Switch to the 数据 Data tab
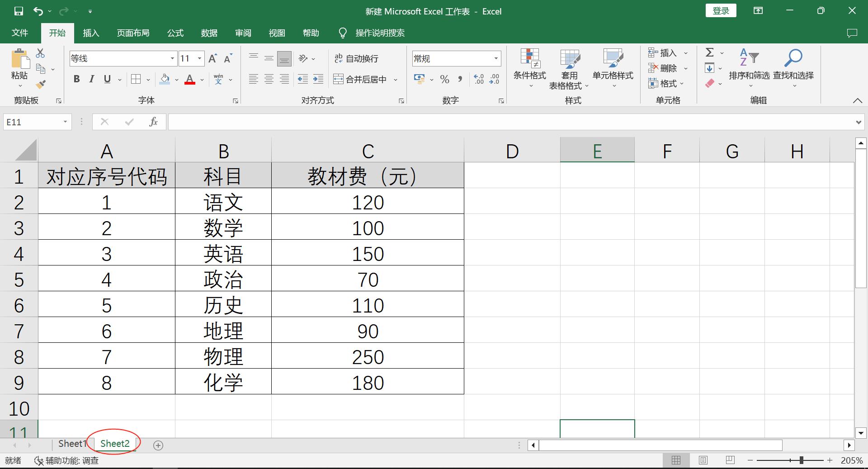Image resolution: width=868 pixels, height=469 pixels. (x=209, y=33)
